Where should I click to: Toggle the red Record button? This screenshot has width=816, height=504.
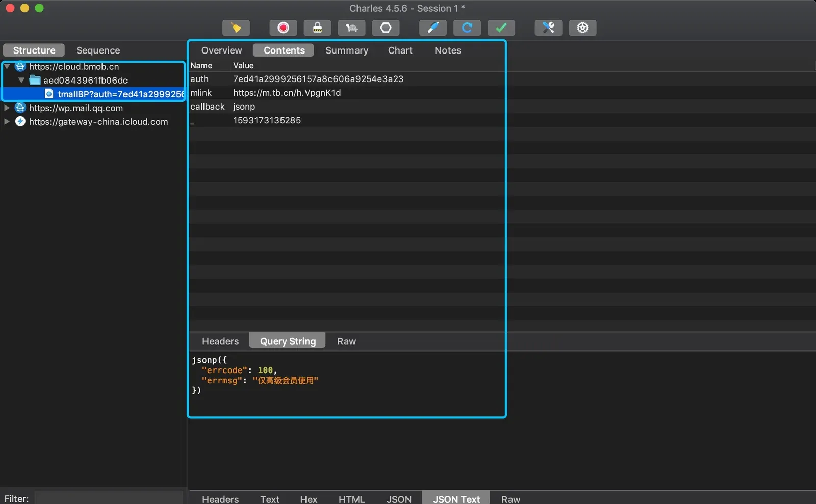click(x=283, y=28)
